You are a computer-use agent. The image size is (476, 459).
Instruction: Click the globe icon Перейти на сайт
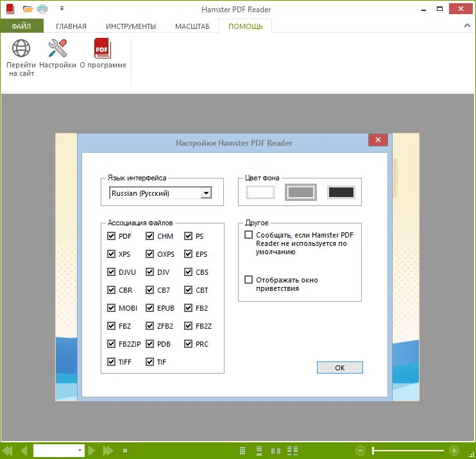(x=21, y=48)
